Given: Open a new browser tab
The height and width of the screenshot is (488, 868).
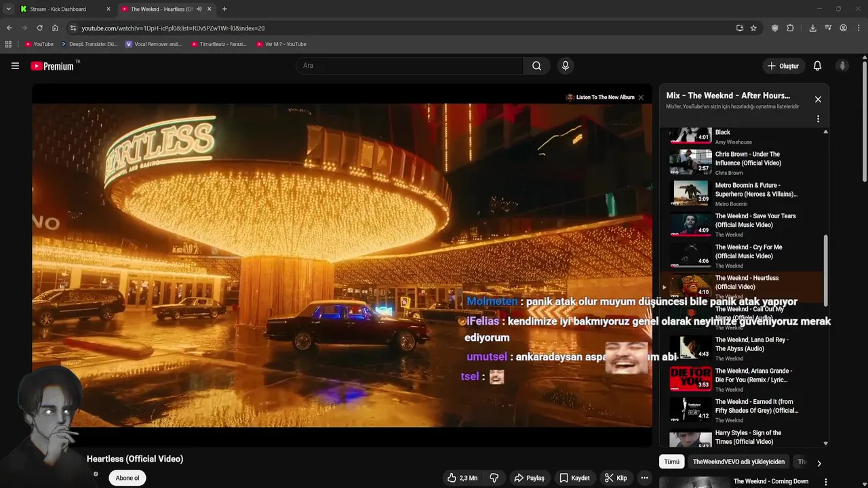Looking at the screenshot, I should click(224, 9).
